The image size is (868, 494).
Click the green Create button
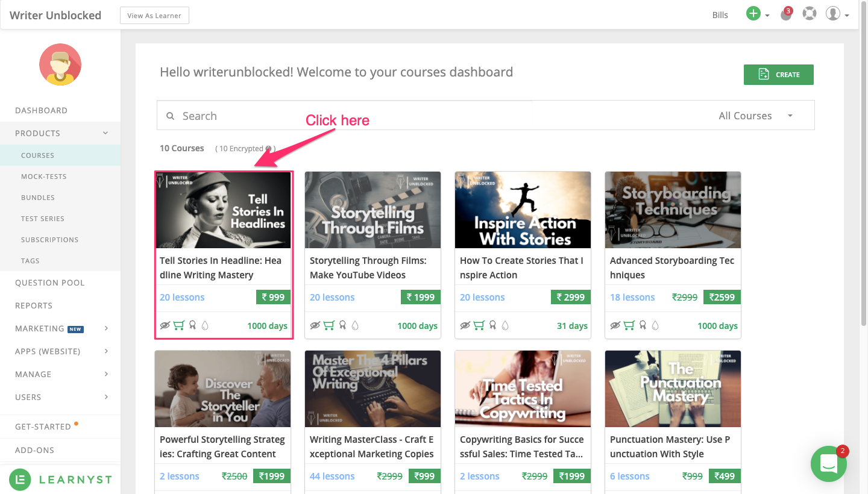tap(778, 75)
